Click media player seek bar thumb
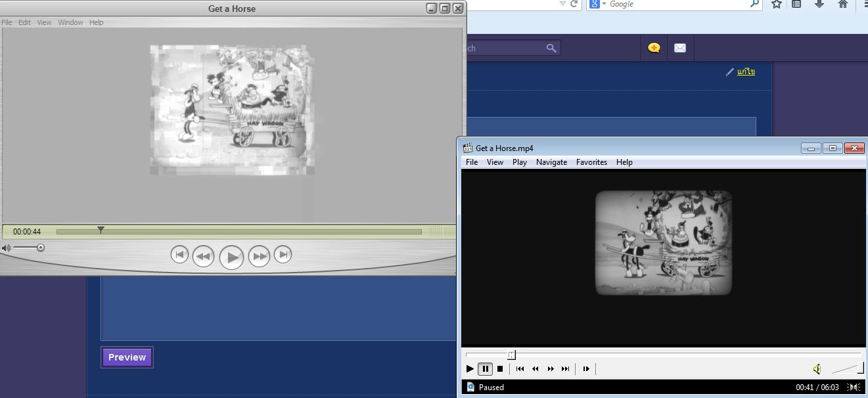The image size is (868, 398). (511, 355)
